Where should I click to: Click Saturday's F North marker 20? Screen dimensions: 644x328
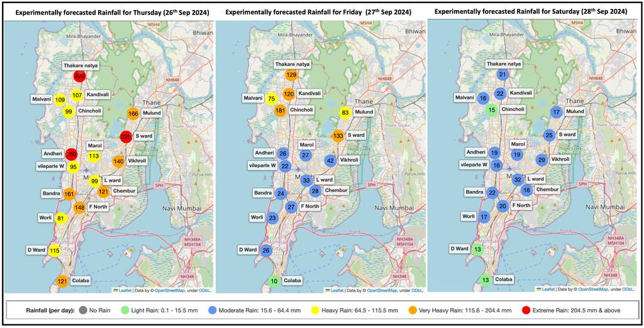(503, 207)
